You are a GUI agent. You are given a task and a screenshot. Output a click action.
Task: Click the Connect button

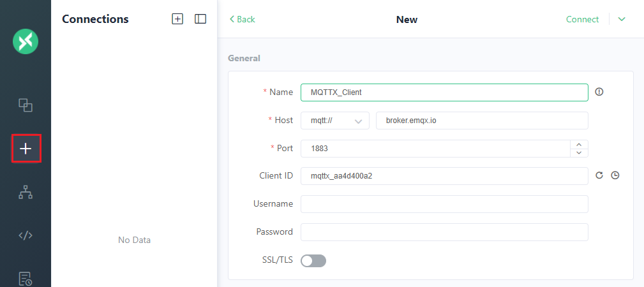pyautogui.click(x=582, y=19)
